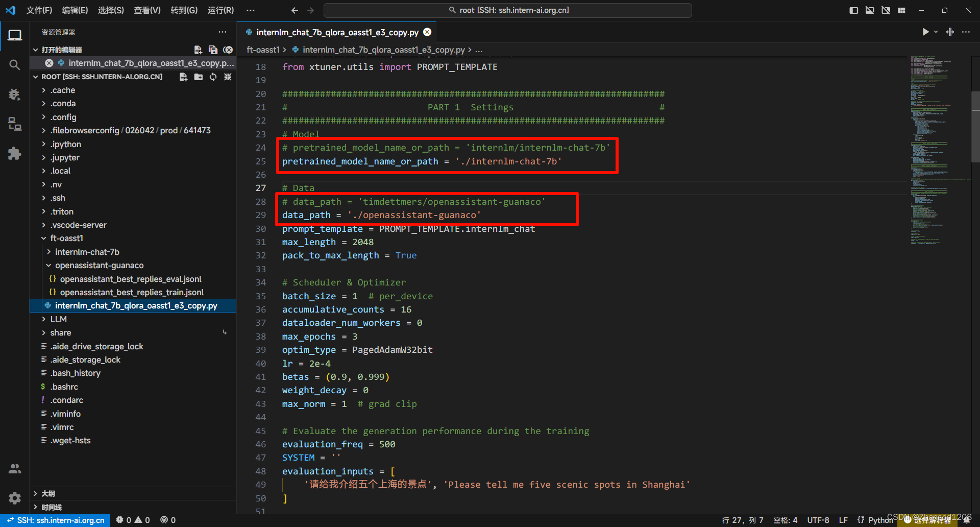Image resolution: width=980 pixels, height=527 pixels.
Task: Open the Extensions view
Action: [15, 154]
